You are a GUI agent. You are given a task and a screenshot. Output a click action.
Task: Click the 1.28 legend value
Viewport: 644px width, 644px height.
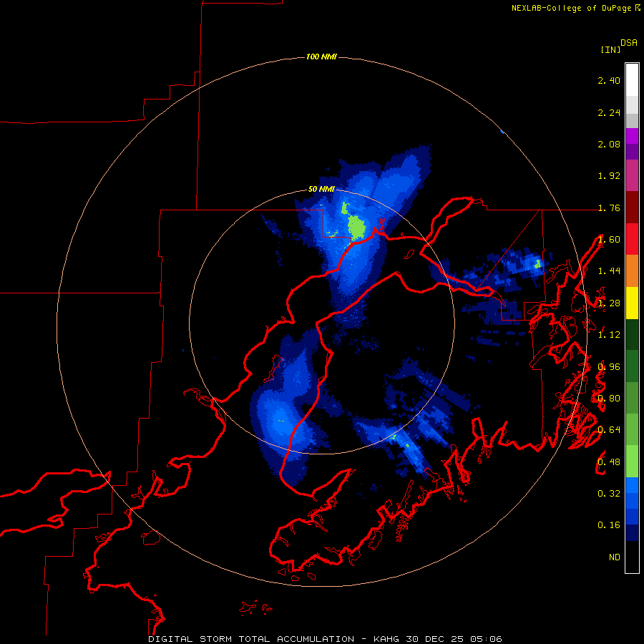point(609,303)
